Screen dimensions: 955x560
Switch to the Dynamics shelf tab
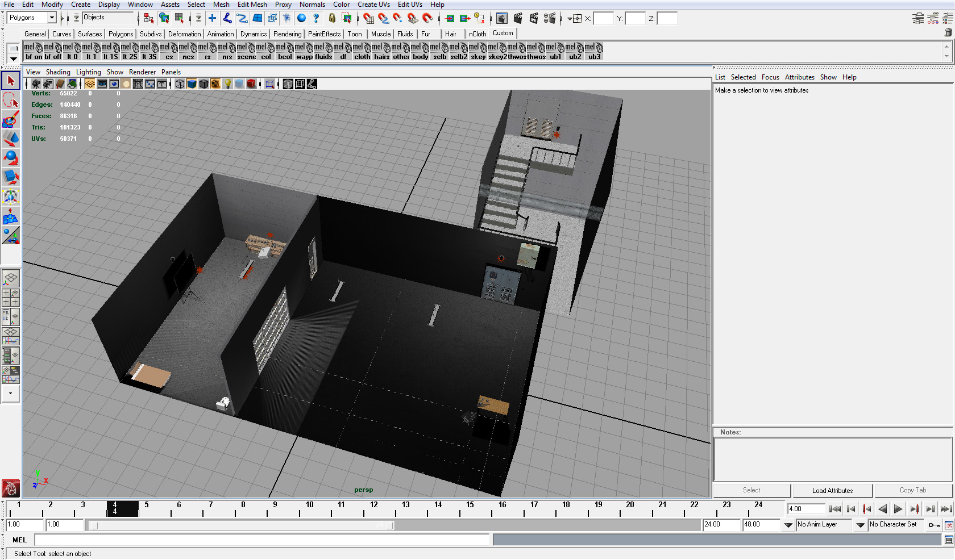254,34
